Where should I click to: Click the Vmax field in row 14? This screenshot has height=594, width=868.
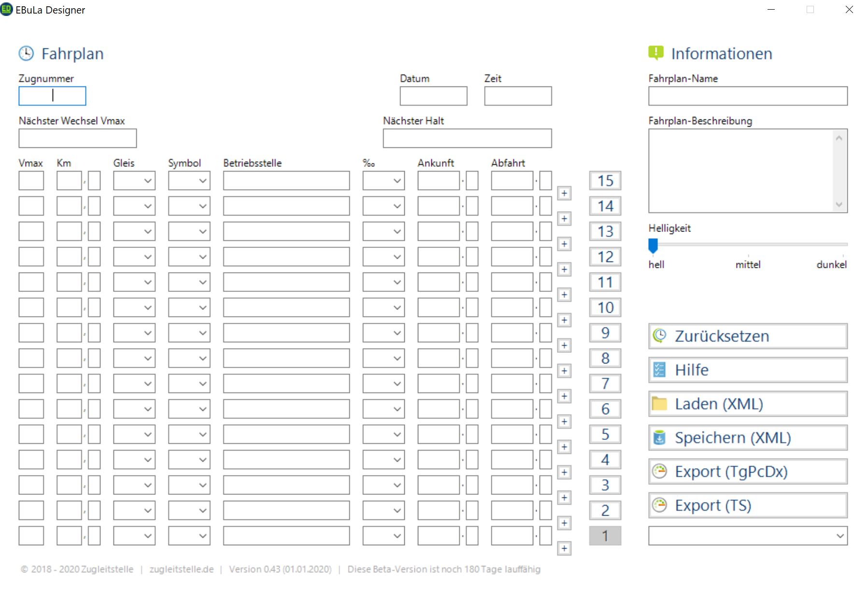tap(31, 206)
